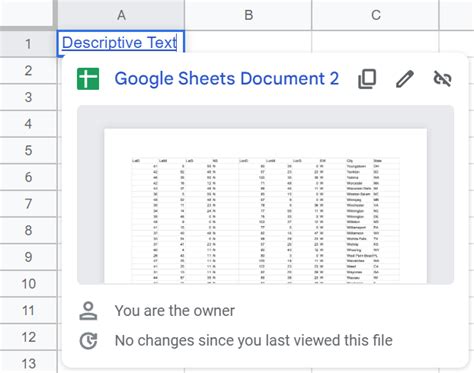Viewport: 474px width, 373px height.
Task: Select row 5 header
Action: point(28,150)
